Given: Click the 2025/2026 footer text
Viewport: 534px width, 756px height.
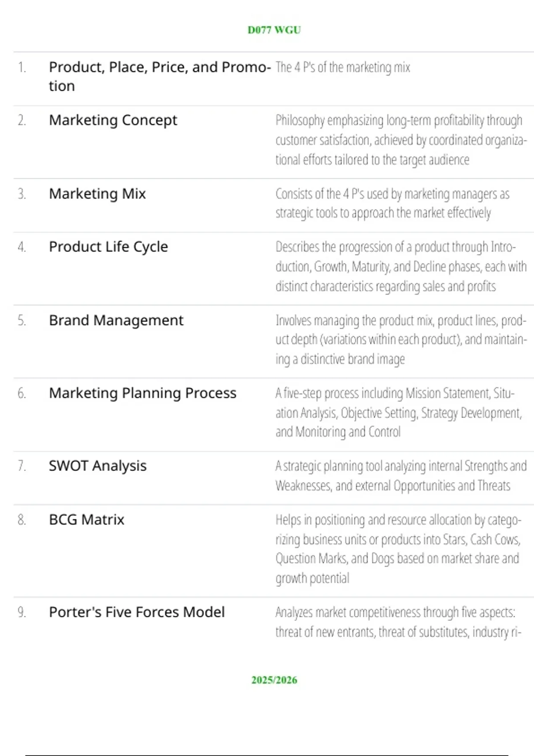Looking at the screenshot, I should click(x=274, y=680).
